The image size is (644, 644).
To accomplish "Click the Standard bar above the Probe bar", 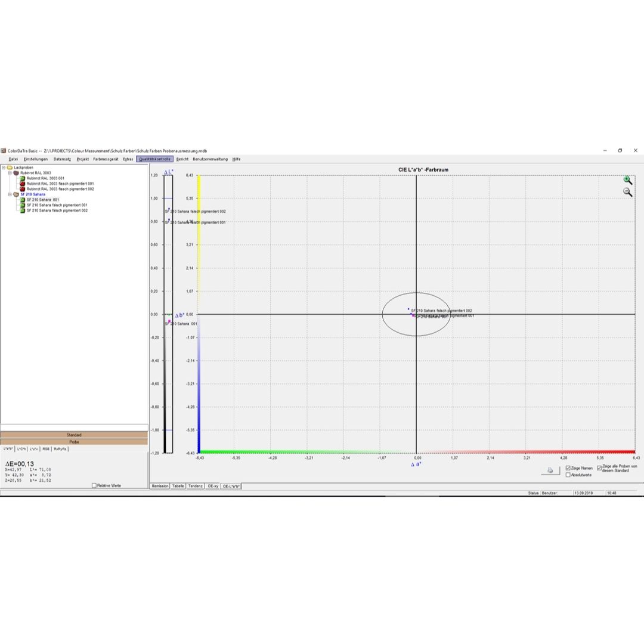I will tap(74, 435).
